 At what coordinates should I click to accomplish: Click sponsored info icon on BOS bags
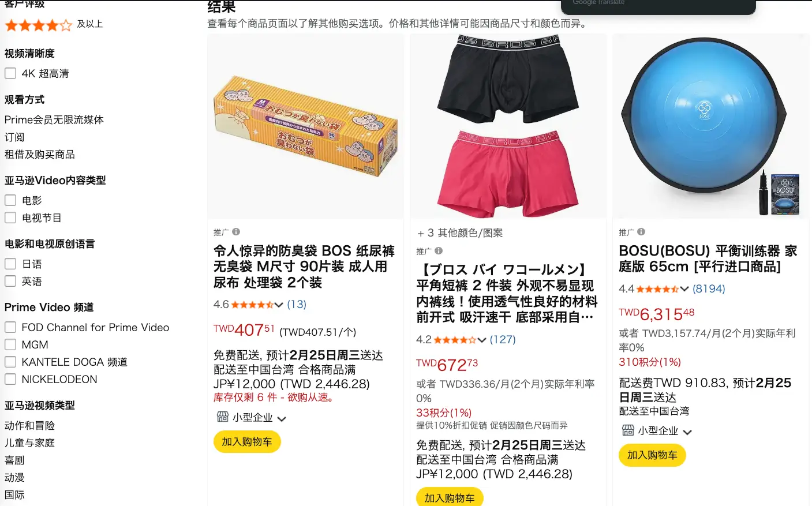point(236,232)
